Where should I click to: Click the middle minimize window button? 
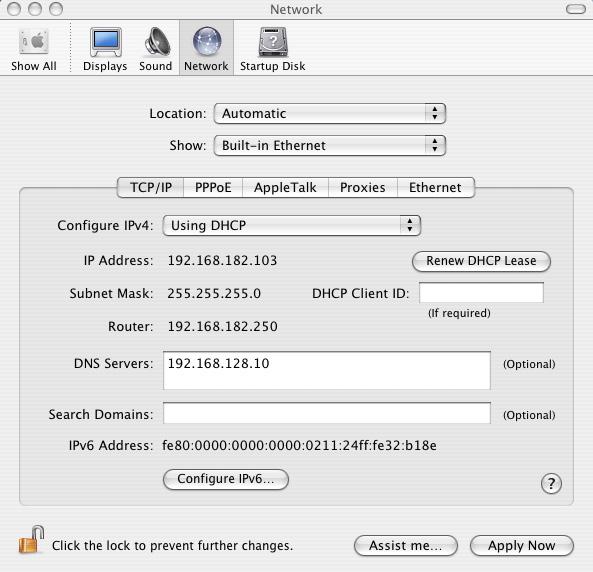click(x=35, y=9)
